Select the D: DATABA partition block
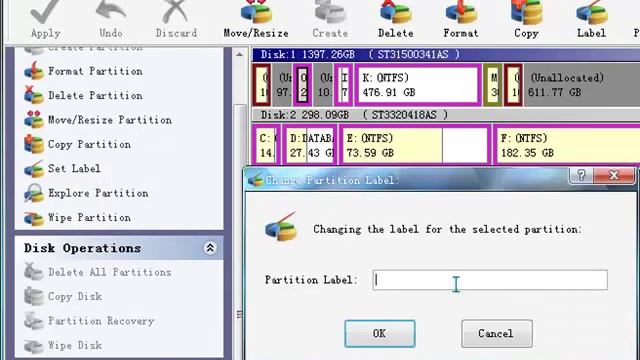This screenshot has height=360, width=640. click(x=310, y=146)
